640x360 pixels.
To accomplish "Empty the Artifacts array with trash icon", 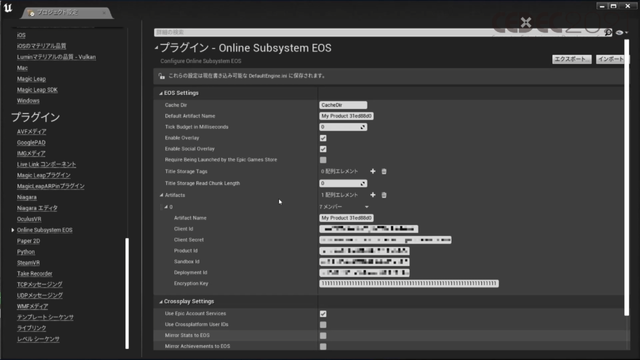I will (384, 195).
